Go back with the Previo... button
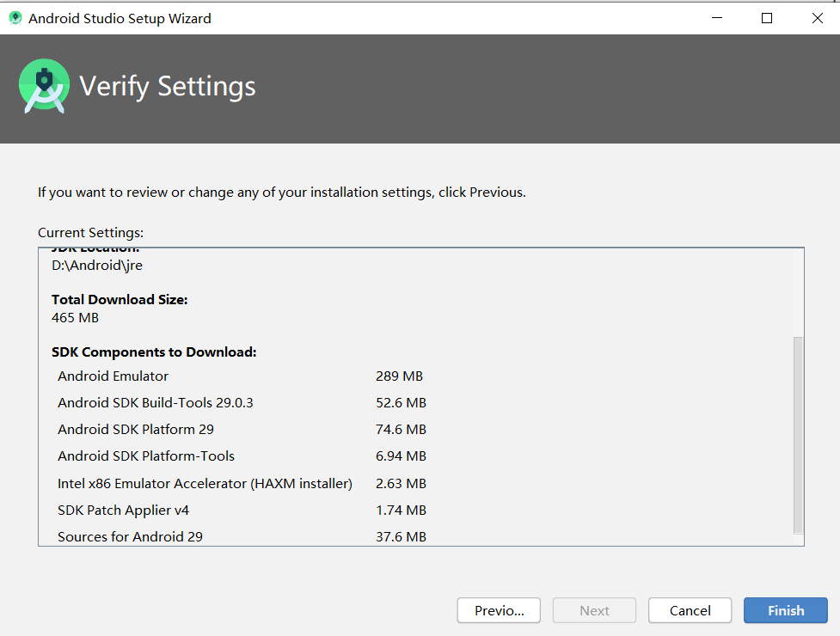The height and width of the screenshot is (636, 840). [x=499, y=610]
